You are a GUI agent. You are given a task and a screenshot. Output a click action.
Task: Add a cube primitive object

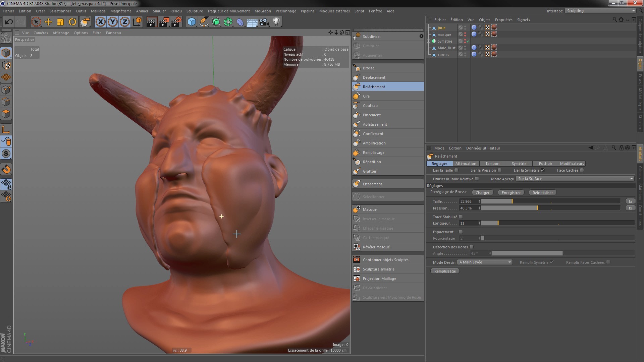[x=192, y=22]
